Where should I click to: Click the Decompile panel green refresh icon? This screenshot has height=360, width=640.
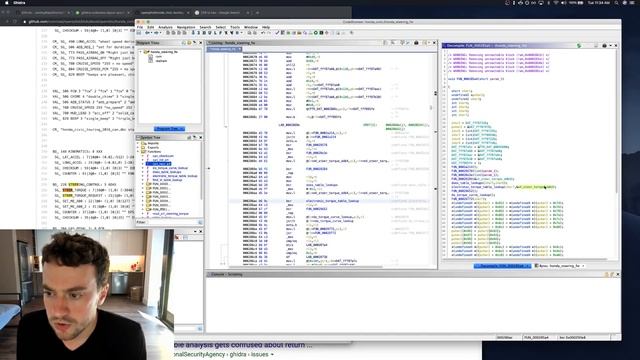click(x=579, y=45)
